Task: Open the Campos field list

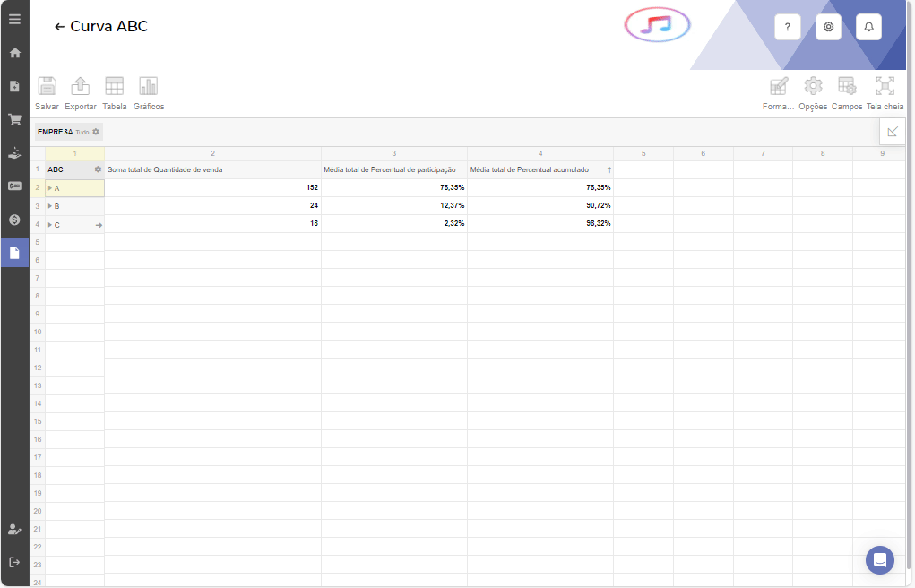Action: pos(847,87)
